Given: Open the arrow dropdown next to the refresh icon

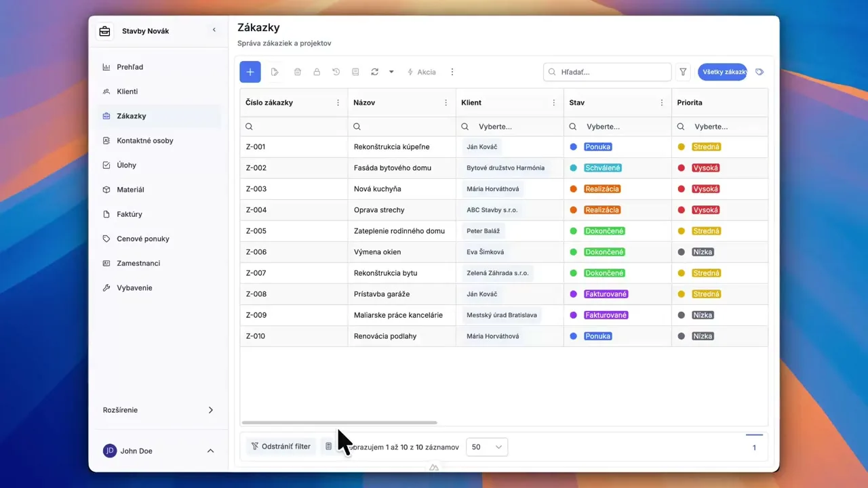Looking at the screenshot, I should click(x=391, y=71).
